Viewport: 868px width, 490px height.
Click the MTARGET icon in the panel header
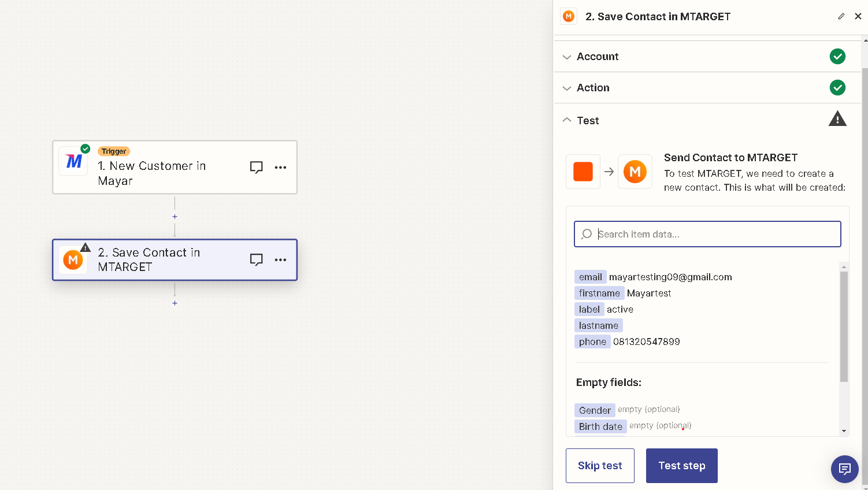click(x=569, y=16)
